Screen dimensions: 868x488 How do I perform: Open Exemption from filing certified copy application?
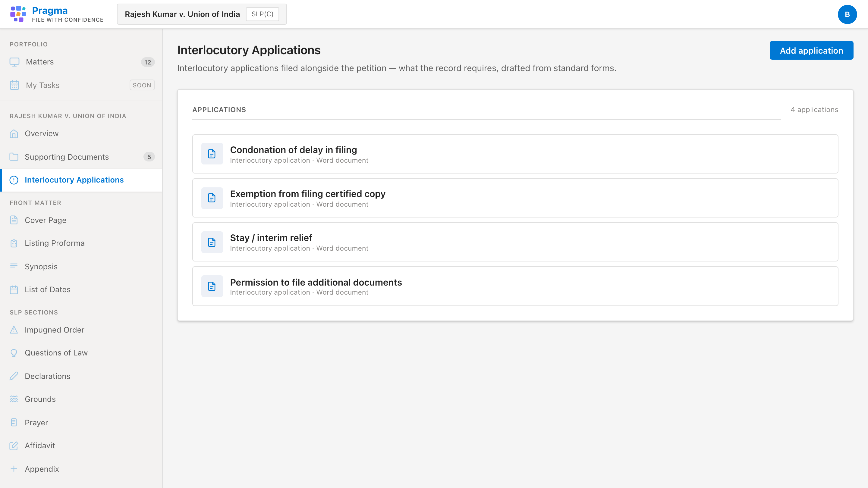tap(515, 198)
